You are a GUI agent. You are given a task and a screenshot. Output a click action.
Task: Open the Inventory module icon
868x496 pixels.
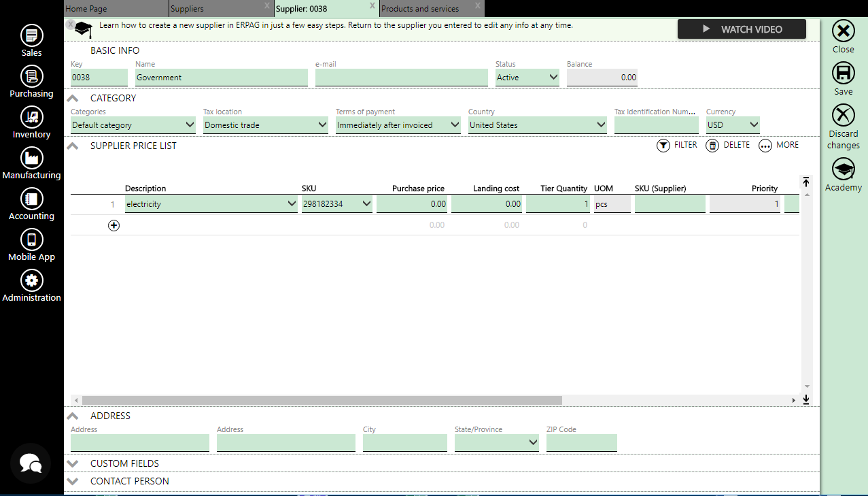click(x=31, y=117)
